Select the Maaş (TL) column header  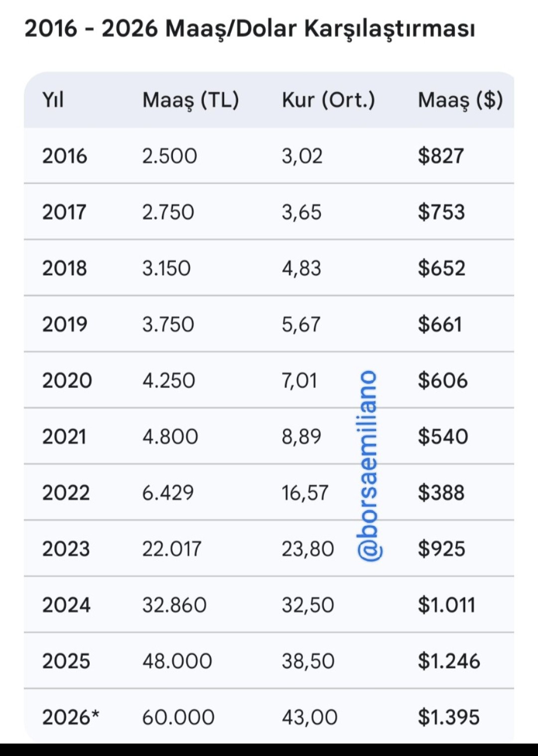pyautogui.click(x=191, y=100)
